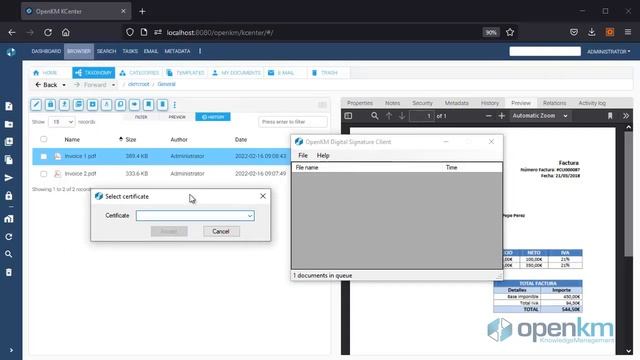Tick the checkbox for Invoice 2.pdf
This screenshot has height=360, width=640.
coord(44,173)
